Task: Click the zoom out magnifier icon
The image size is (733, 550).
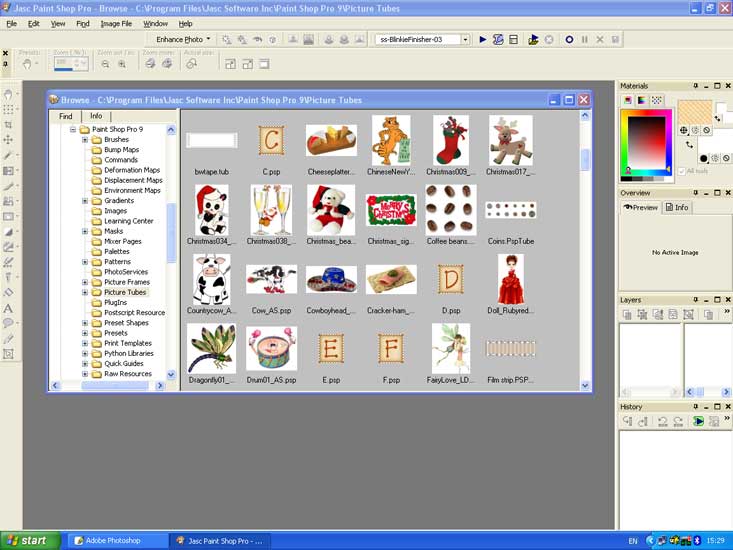Action: (x=106, y=64)
